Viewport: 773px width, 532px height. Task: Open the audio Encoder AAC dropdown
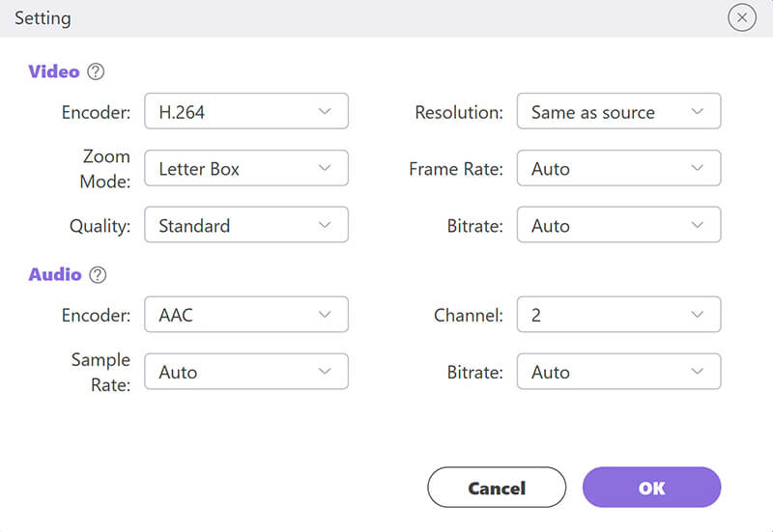[246, 314]
